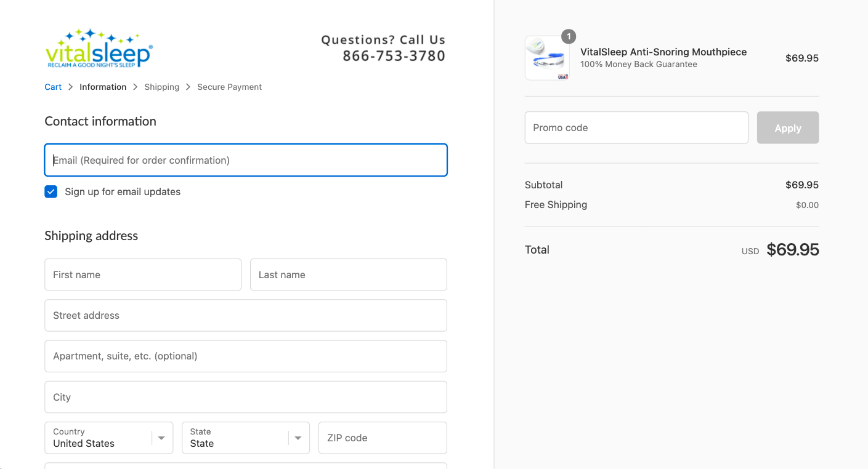Click the Contact information heading
Screen dimensions: 868x469
[100, 121]
